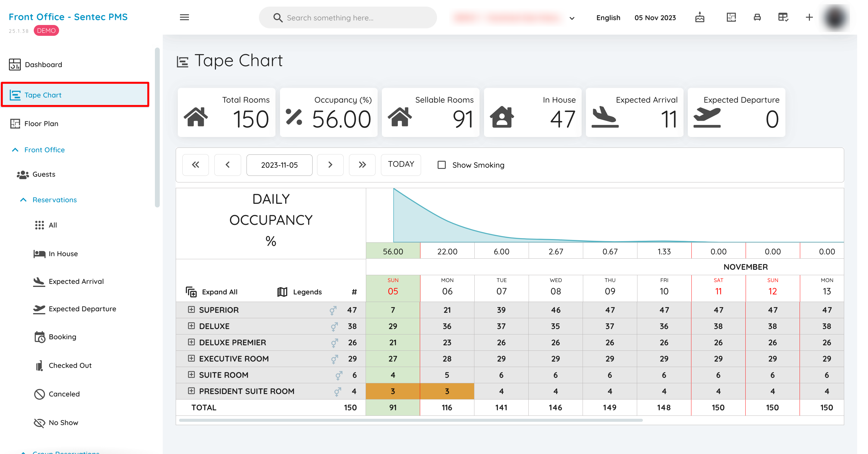Screen dimensions: 868x454
Task: Click the orange PRESIDENT SUITE cell for SUN 05
Action: 393,391
